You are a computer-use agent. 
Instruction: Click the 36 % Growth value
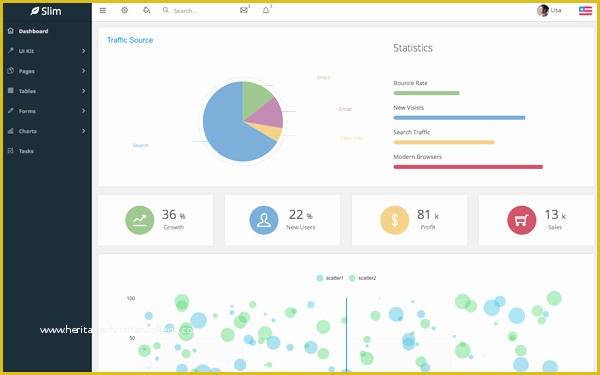pos(173,215)
